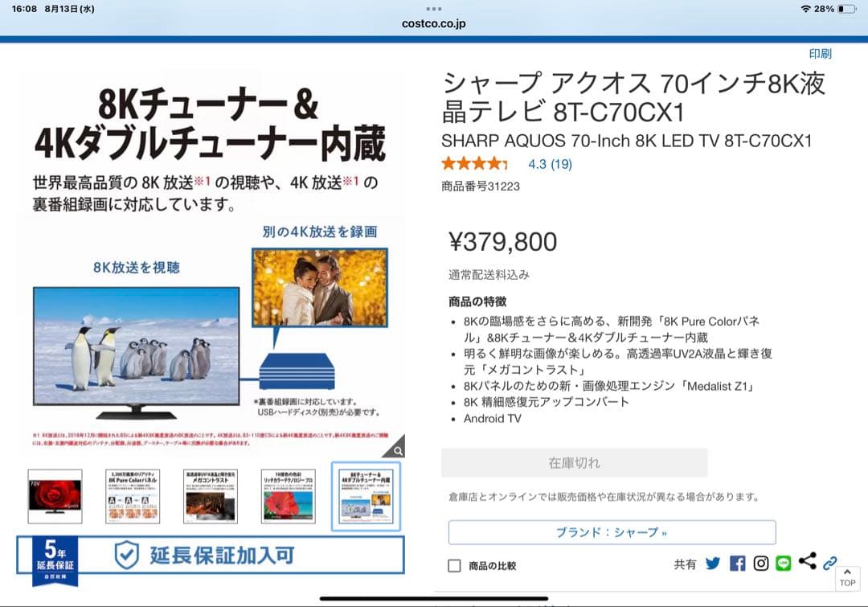Click the 延長保証加入可 warranty banner

click(211, 555)
